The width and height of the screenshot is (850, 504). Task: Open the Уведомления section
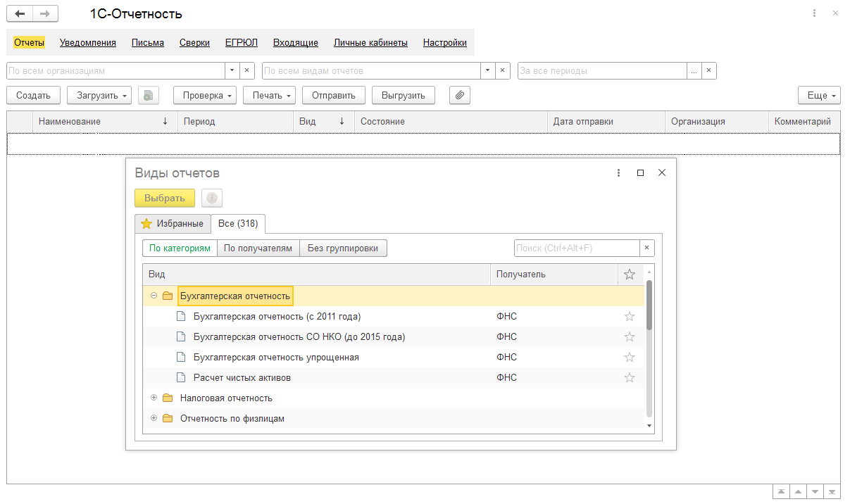(x=87, y=42)
